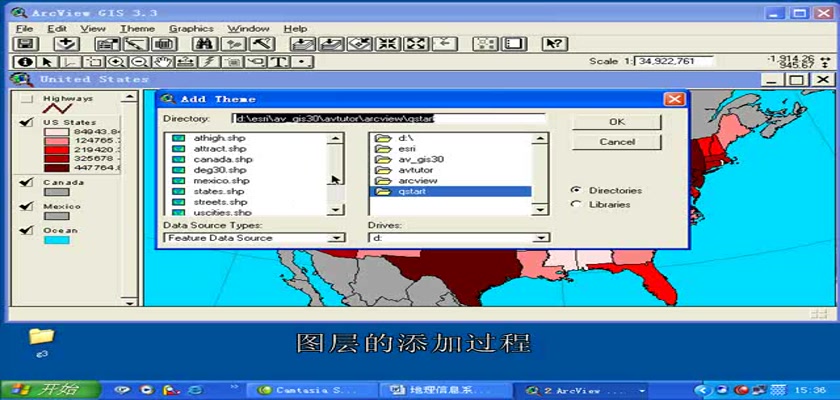Switch to Camtasia taskbar button

click(311, 390)
